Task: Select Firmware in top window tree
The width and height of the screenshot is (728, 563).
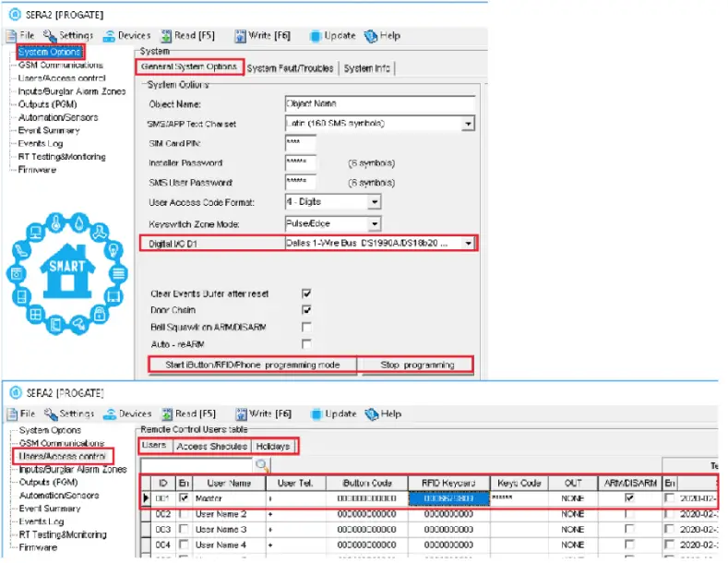Action: pyautogui.click(x=37, y=170)
